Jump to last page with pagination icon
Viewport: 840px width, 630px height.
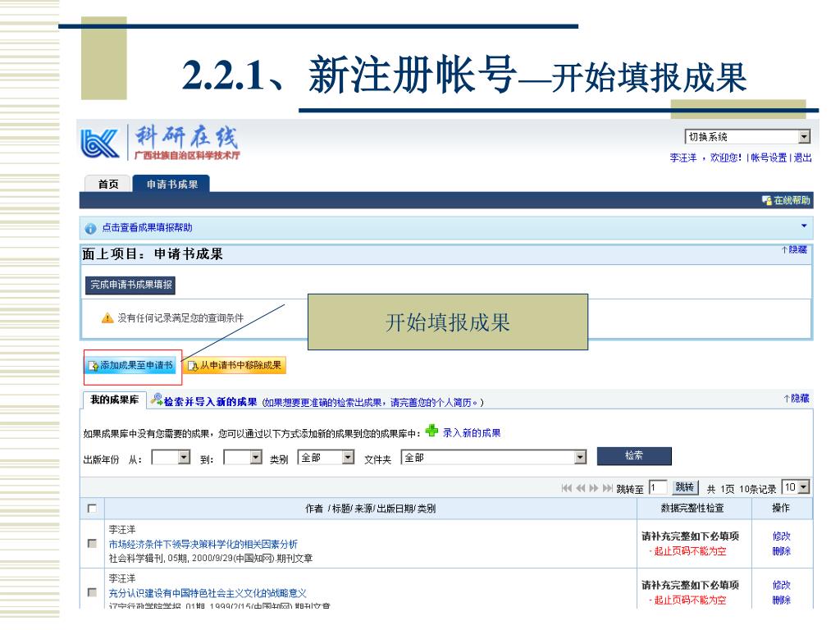tap(608, 488)
